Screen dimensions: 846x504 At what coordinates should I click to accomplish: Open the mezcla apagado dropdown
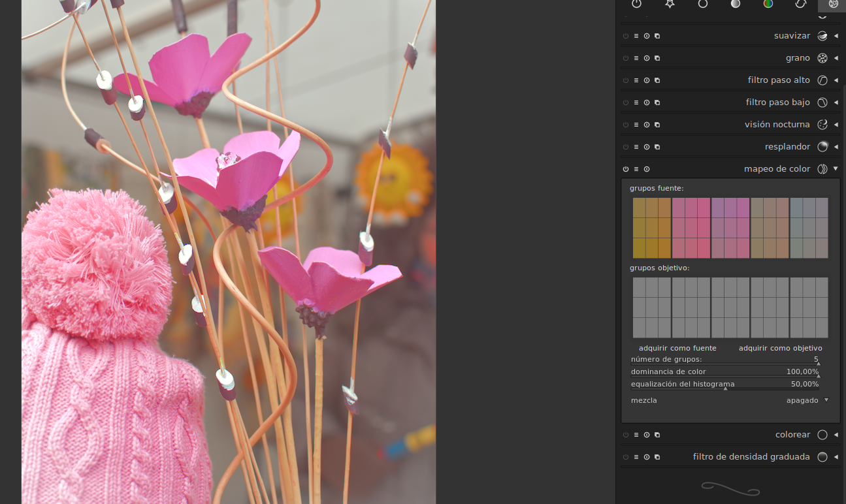[730, 400]
